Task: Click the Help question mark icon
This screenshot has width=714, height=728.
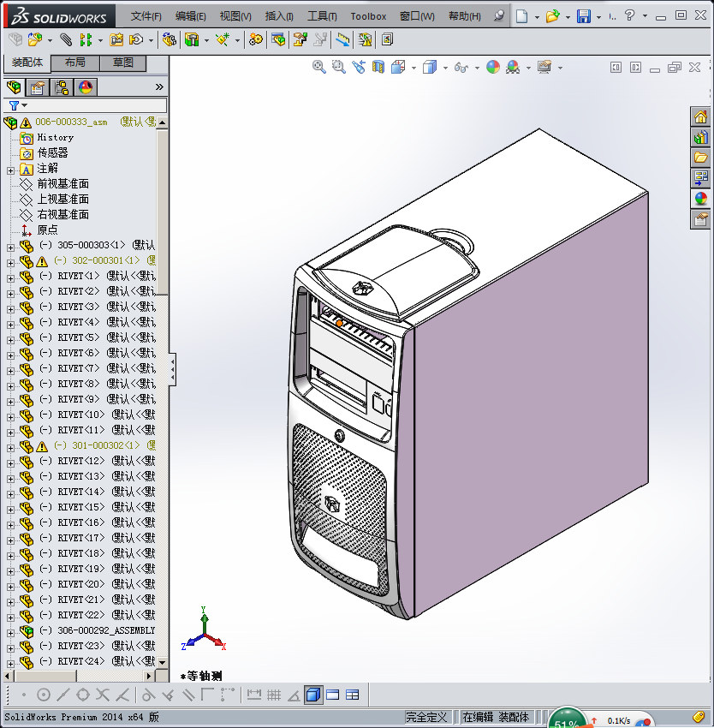Action: click(629, 15)
